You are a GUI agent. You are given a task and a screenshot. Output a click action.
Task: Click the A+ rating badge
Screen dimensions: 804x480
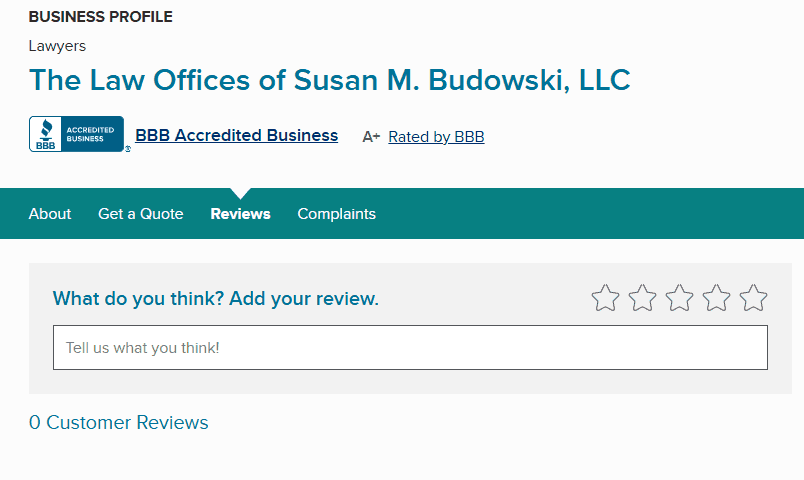pyautogui.click(x=371, y=137)
